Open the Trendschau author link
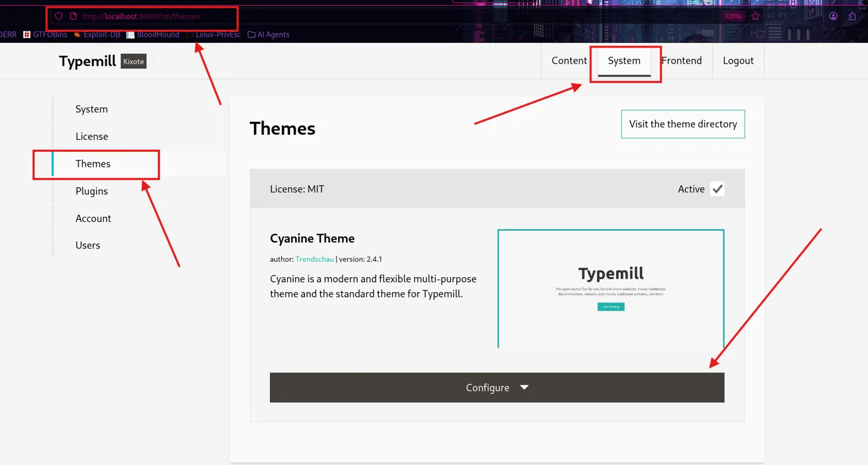The width and height of the screenshot is (868, 465). [x=315, y=259]
